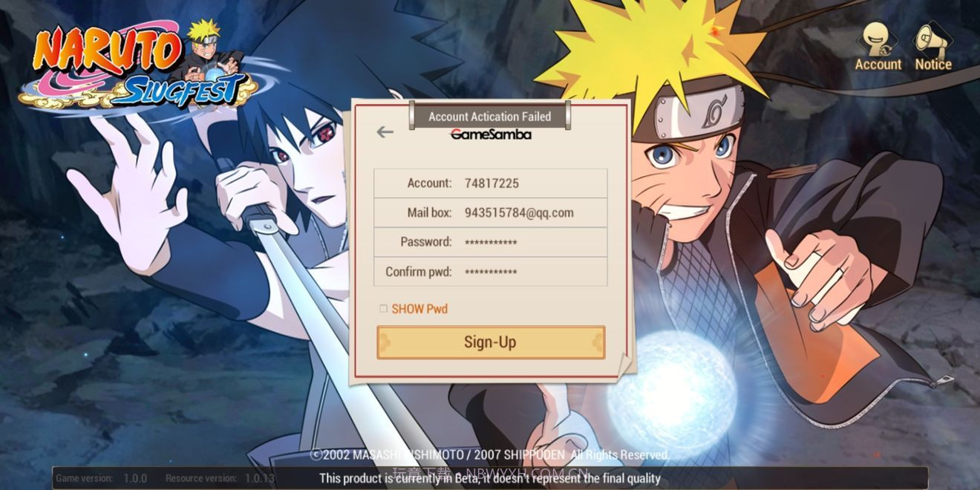Click the Naruto Slugfest logo
980x490 pixels.
pos(140,67)
